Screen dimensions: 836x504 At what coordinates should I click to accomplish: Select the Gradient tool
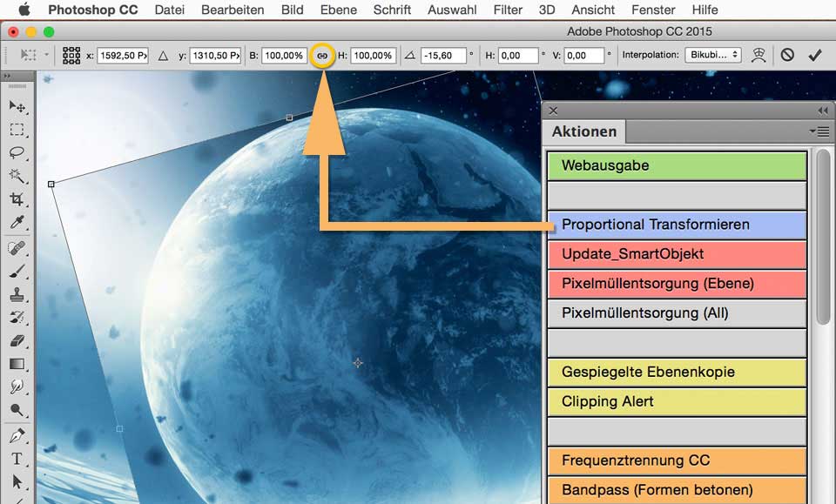tap(17, 364)
